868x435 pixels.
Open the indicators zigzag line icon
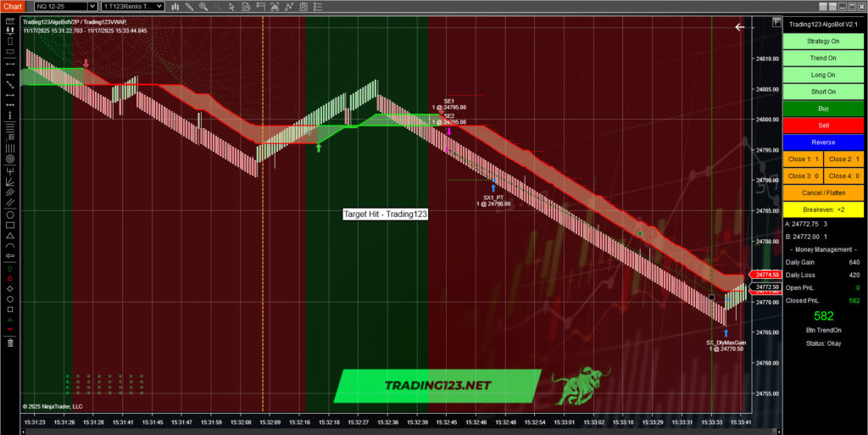point(289,7)
